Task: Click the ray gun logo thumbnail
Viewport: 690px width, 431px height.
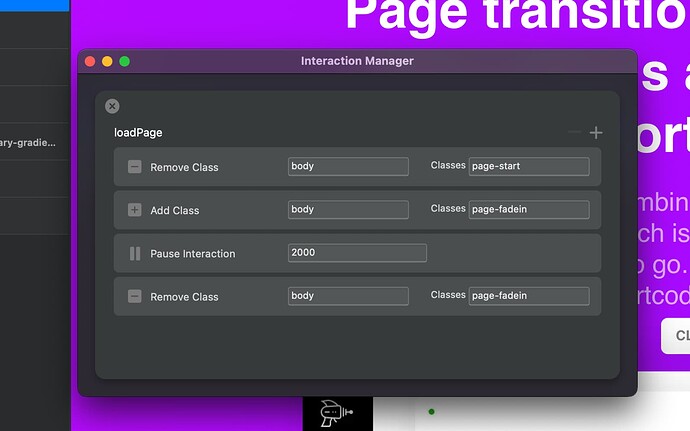Action: [338, 414]
